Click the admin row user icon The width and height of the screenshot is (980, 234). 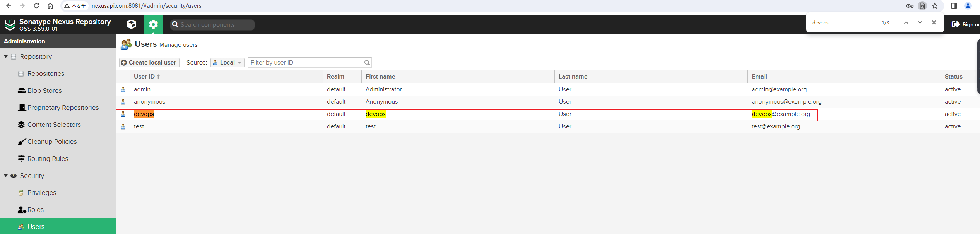(x=123, y=89)
